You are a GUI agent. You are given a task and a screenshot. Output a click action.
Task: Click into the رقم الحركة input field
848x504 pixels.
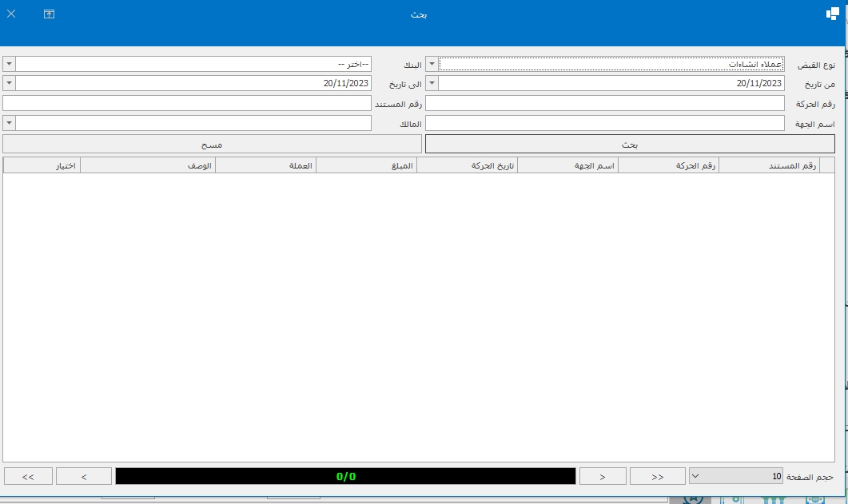[x=605, y=103]
